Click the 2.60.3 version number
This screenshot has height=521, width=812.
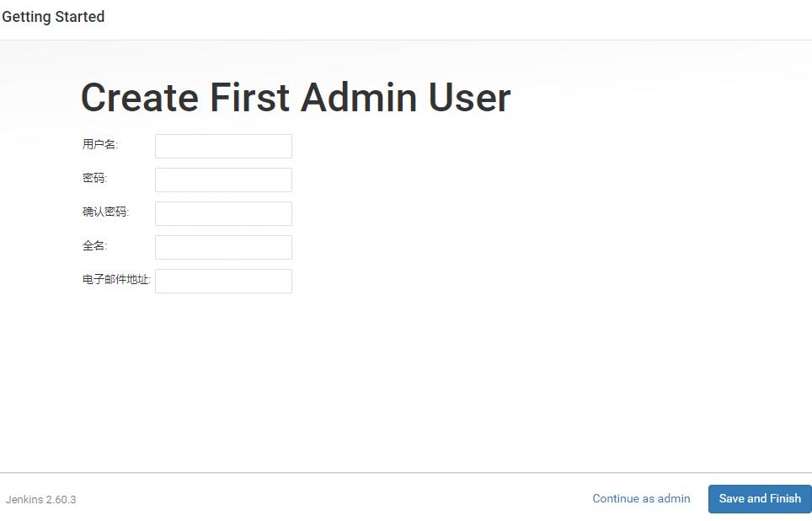tap(61, 499)
